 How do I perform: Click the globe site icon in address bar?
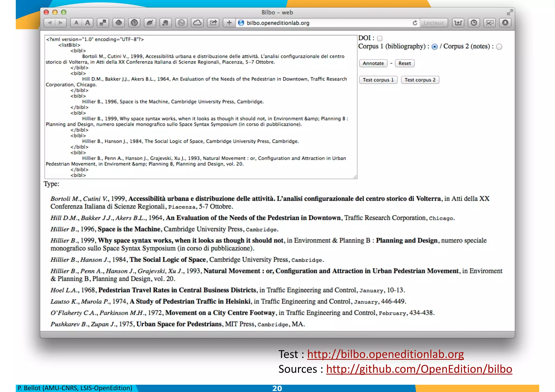241,23
